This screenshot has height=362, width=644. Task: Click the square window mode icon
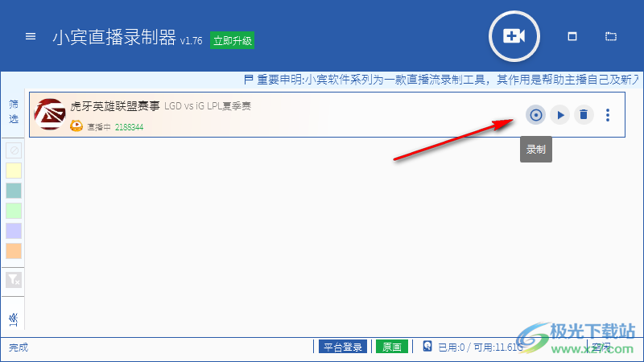coord(572,36)
